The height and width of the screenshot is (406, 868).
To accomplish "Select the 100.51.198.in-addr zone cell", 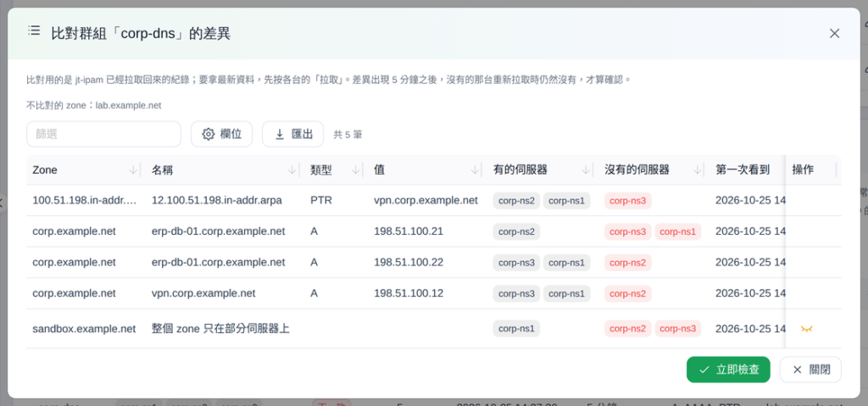I will click(82, 201).
